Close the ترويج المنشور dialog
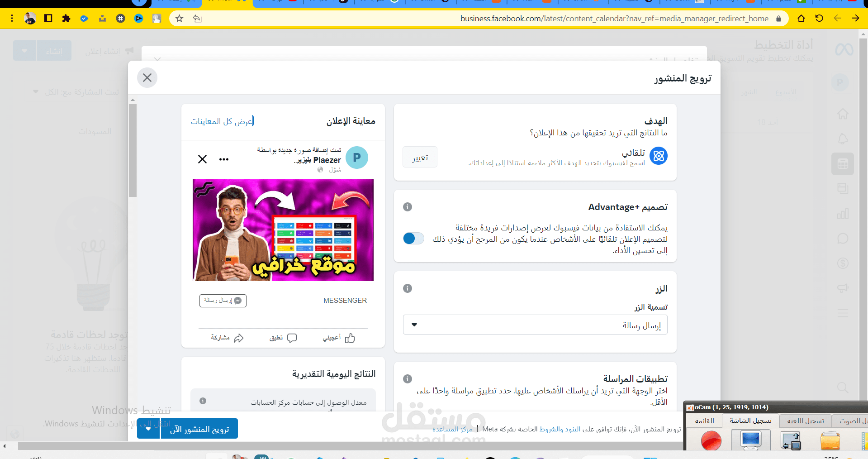 (147, 78)
